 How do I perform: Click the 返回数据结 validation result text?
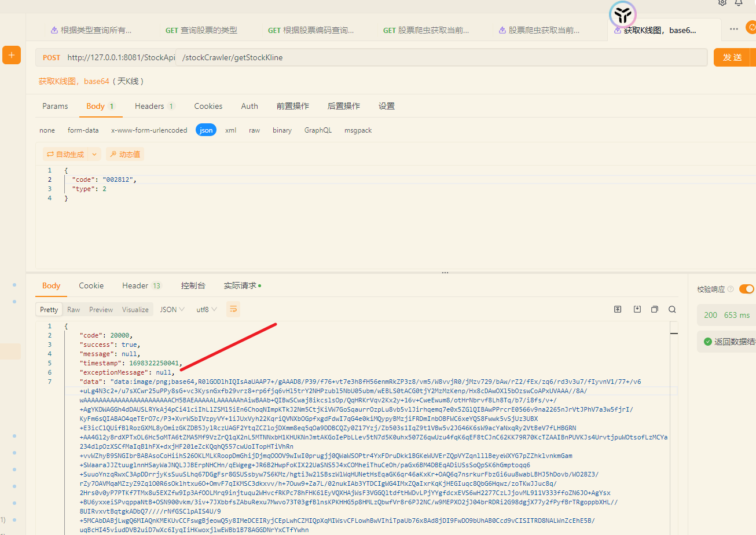735,342
